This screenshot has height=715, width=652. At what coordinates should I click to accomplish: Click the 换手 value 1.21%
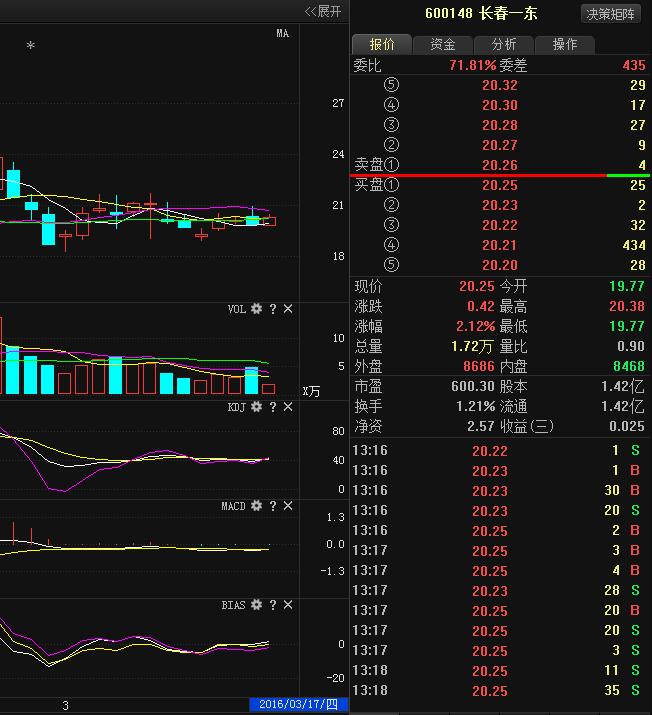click(476, 406)
